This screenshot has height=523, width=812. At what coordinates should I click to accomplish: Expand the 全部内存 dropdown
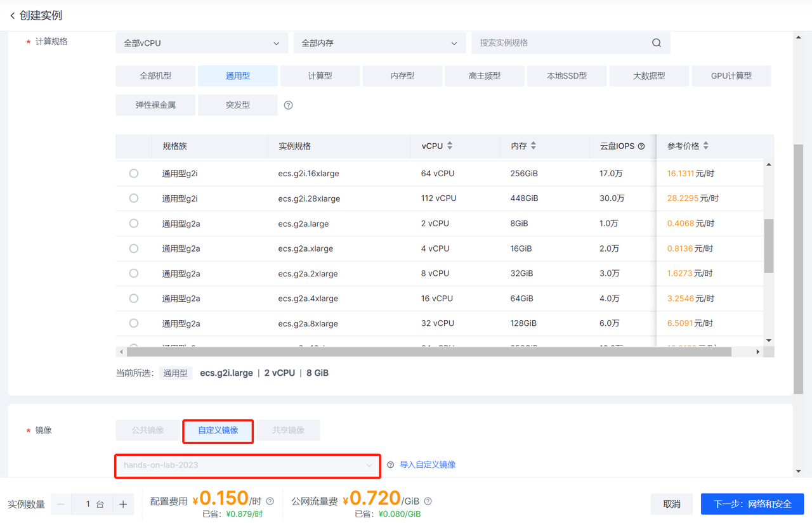[379, 43]
